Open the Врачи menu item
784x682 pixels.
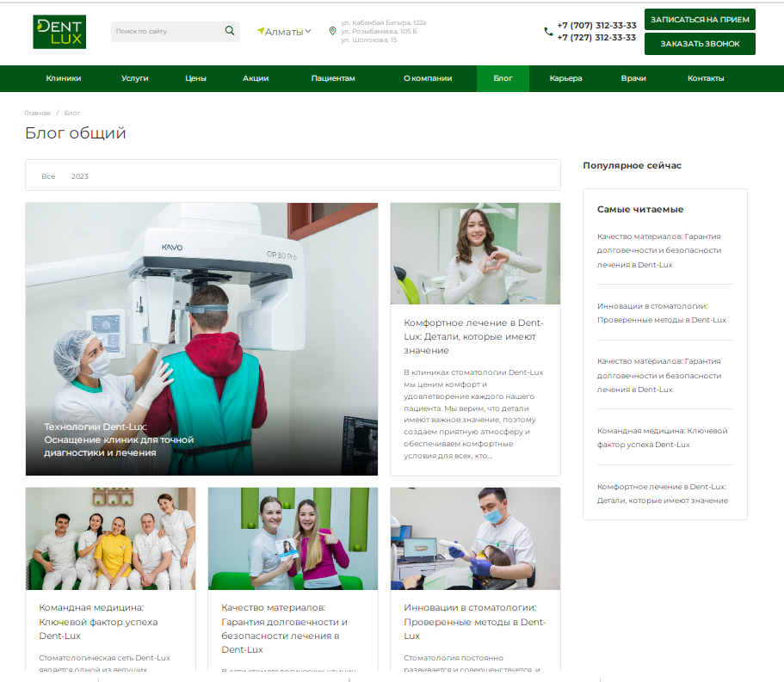pyautogui.click(x=633, y=78)
